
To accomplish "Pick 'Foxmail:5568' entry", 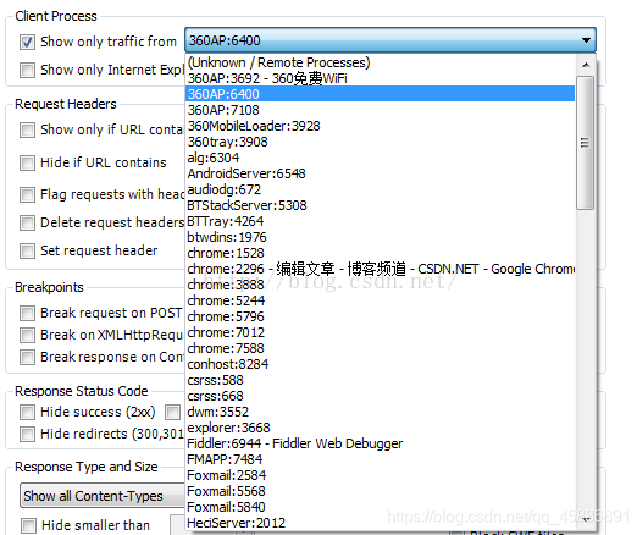I will tap(380, 491).
